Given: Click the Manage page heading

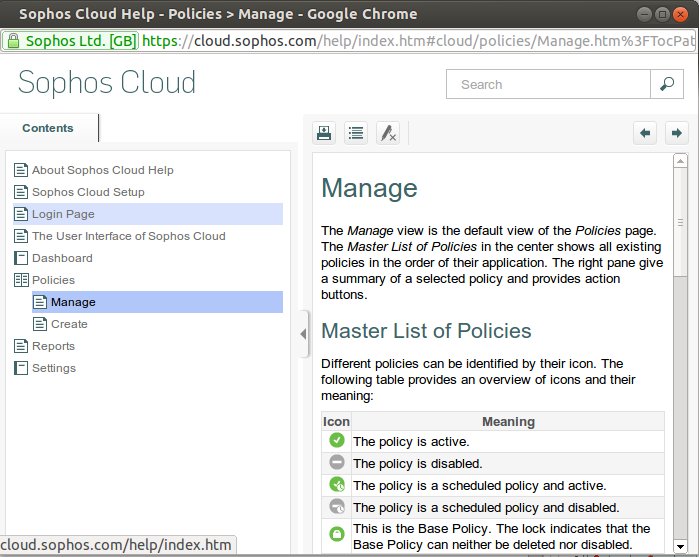Looking at the screenshot, I should point(370,188).
